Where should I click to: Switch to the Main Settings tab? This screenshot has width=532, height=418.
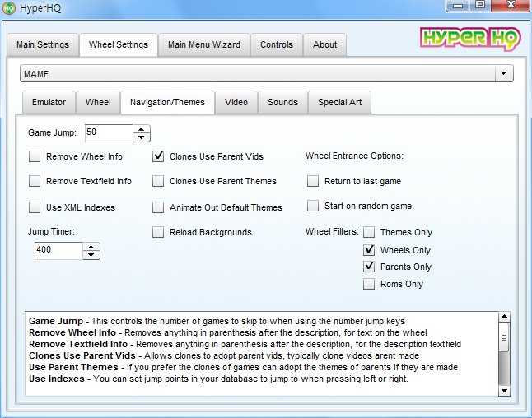pos(43,44)
